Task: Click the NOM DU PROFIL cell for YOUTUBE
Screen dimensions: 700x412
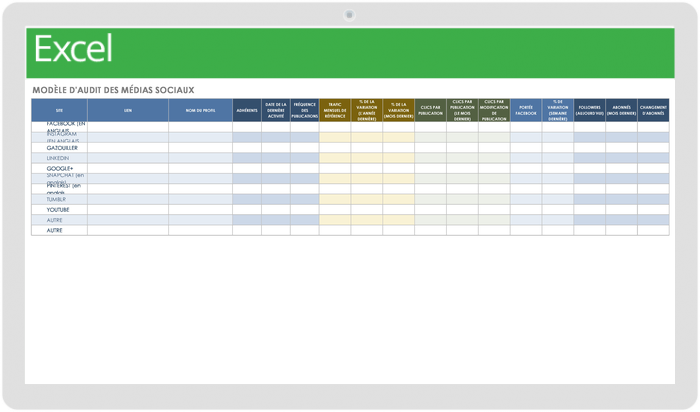Action: pyautogui.click(x=200, y=209)
